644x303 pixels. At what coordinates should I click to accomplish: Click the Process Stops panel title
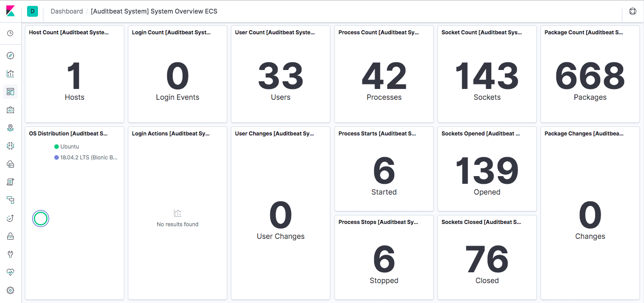[379, 222]
